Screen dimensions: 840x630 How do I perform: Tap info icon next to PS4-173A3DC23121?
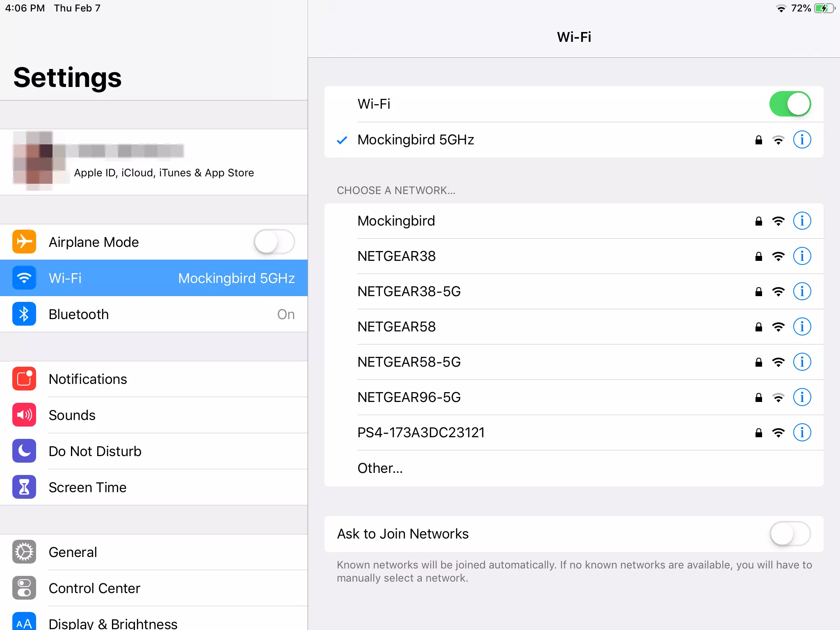click(x=802, y=433)
